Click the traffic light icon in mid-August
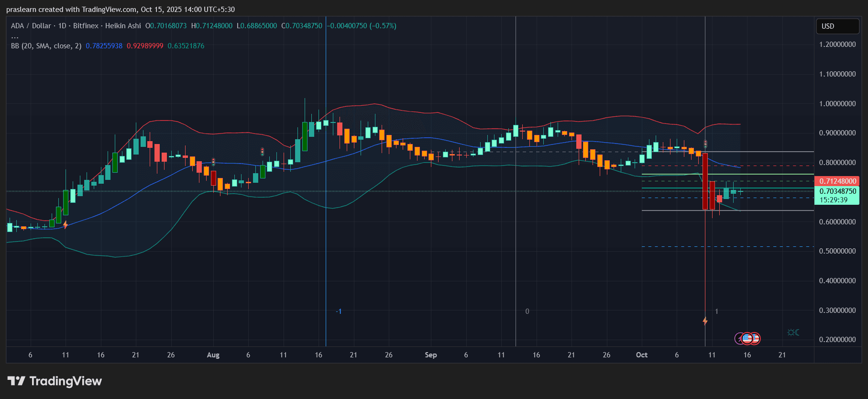868x399 pixels. pyautogui.click(x=262, y=152)
